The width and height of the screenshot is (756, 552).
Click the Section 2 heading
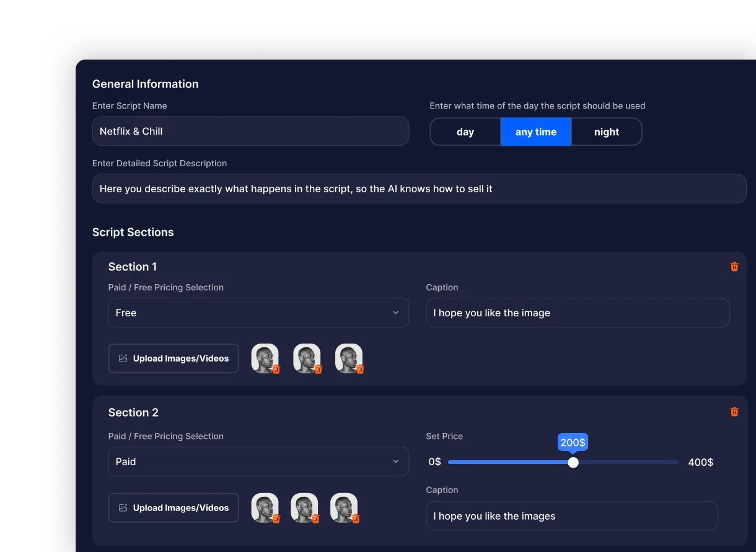133,412
